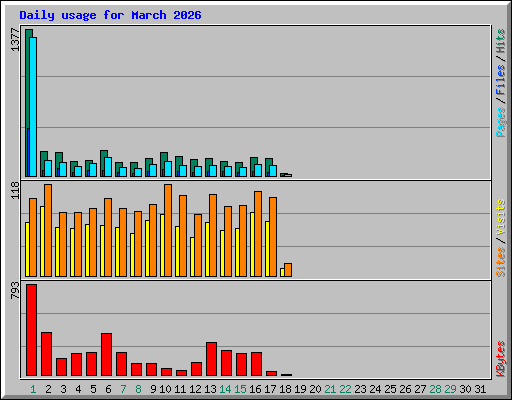Click day label 11 on the x-axis
This screenshot has height=400, width=512.
click(180, 389)
